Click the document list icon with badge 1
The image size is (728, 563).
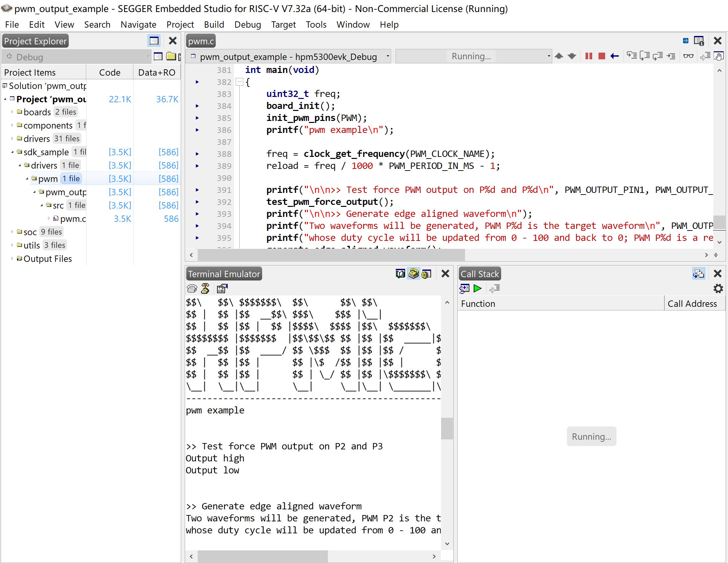click(x=699, y=41)
